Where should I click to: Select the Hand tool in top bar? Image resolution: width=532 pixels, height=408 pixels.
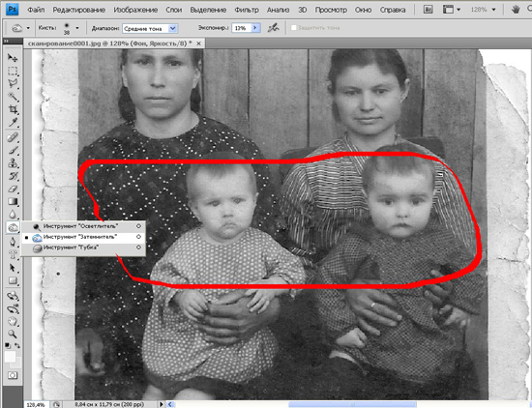[x=516, y=10]
